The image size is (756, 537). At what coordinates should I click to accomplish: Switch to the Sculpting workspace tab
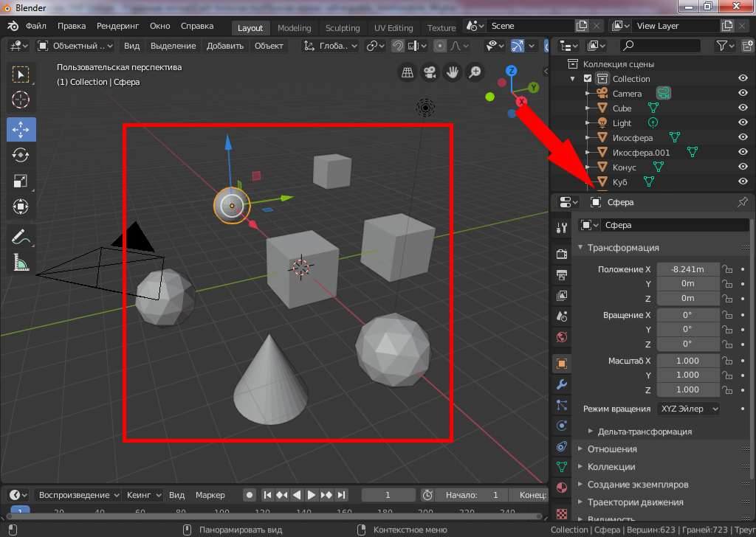pos(343,28)
